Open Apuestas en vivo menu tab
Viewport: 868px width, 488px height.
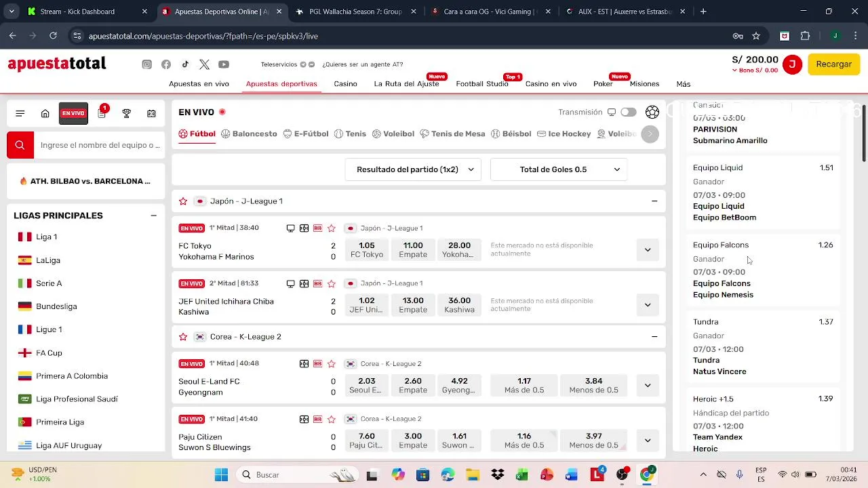(x=199, y=84)
